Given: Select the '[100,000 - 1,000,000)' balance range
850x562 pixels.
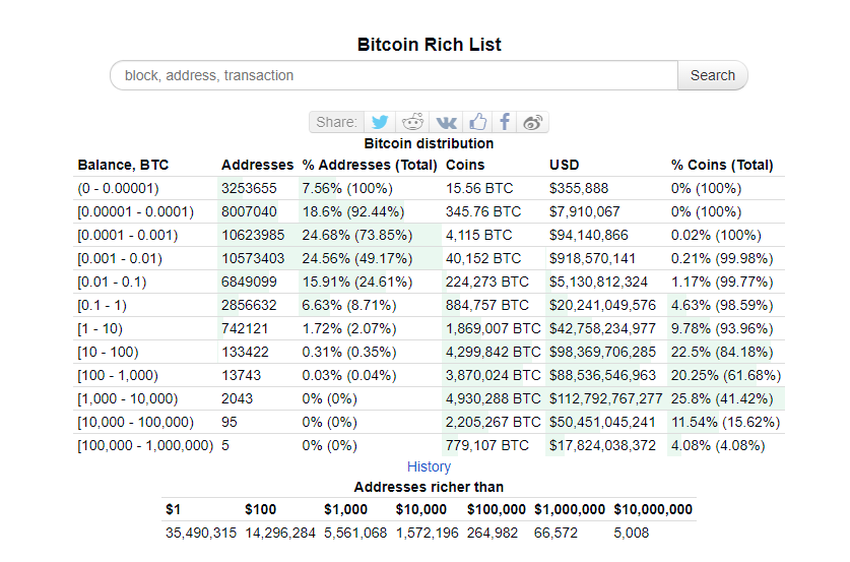Looking at the screenshot, I should pos(145,444).
